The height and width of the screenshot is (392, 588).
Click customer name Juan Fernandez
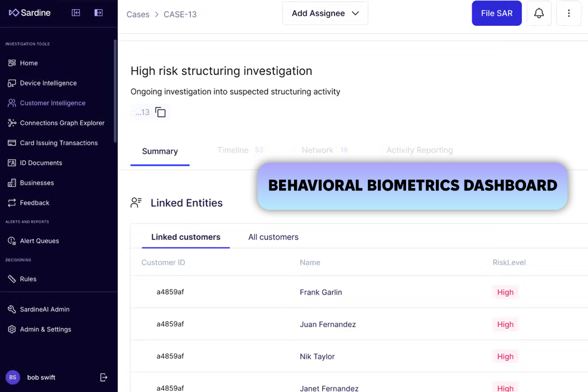pyautogui.click(x=328, y=324)
